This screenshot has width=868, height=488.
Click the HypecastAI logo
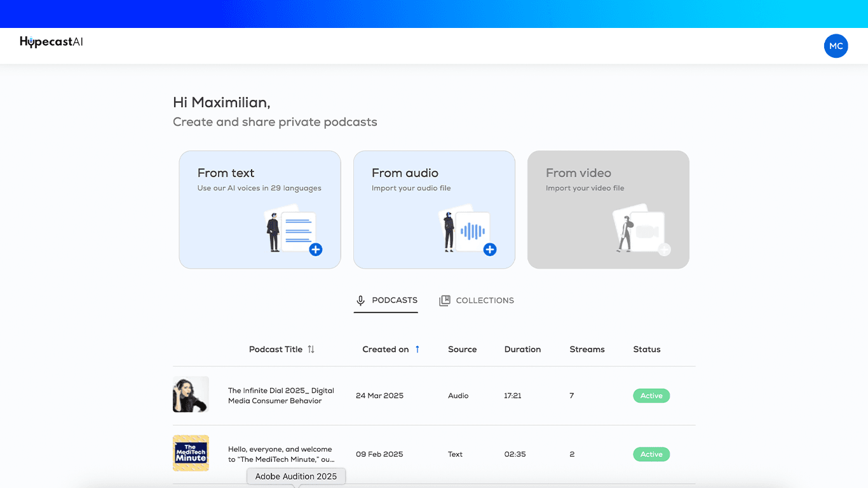51,41
